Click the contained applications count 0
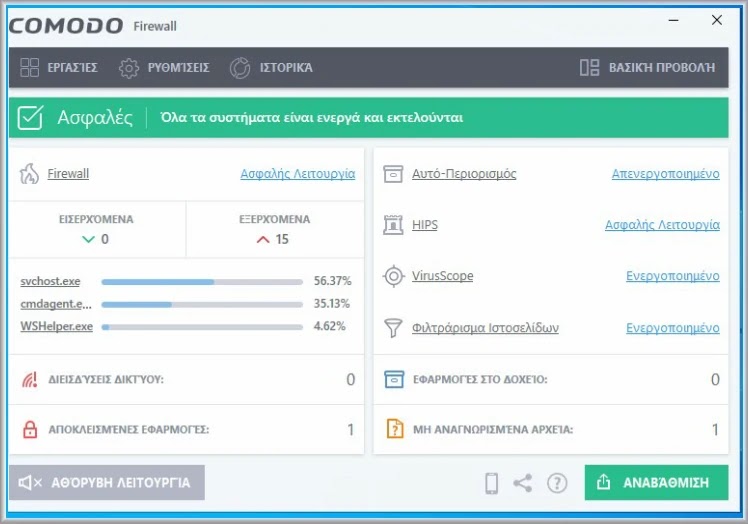The height and width of the screenshot is (524, 748). pos(715,379)
